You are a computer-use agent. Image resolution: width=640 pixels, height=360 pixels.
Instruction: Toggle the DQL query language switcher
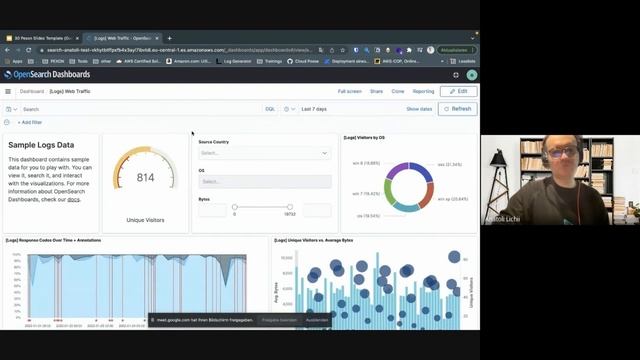pos(270,109)
